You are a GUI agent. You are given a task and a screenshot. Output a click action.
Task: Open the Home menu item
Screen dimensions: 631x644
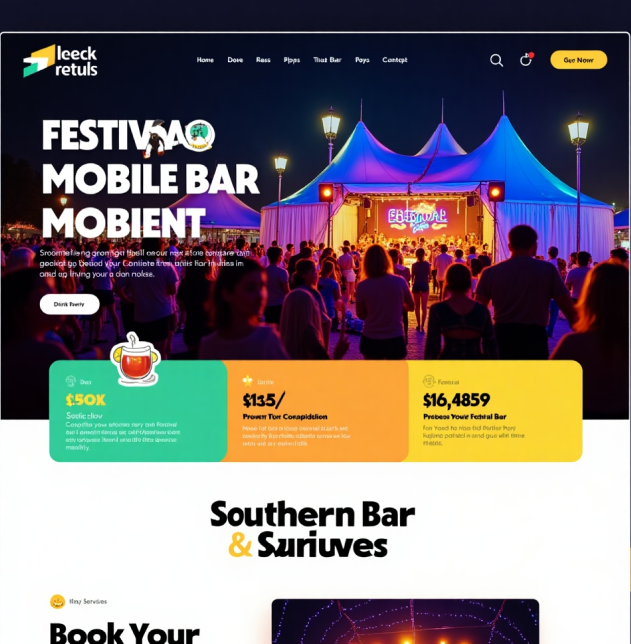coord(205,60)
